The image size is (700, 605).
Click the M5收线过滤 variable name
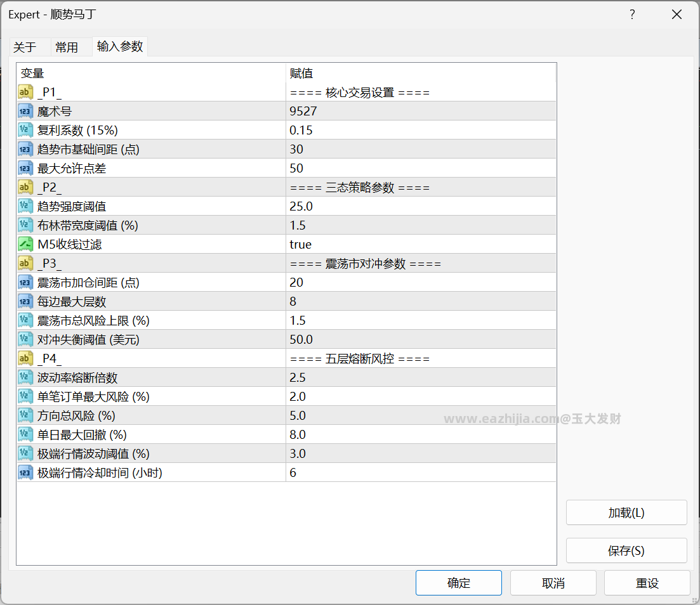(x=70, y=244)
